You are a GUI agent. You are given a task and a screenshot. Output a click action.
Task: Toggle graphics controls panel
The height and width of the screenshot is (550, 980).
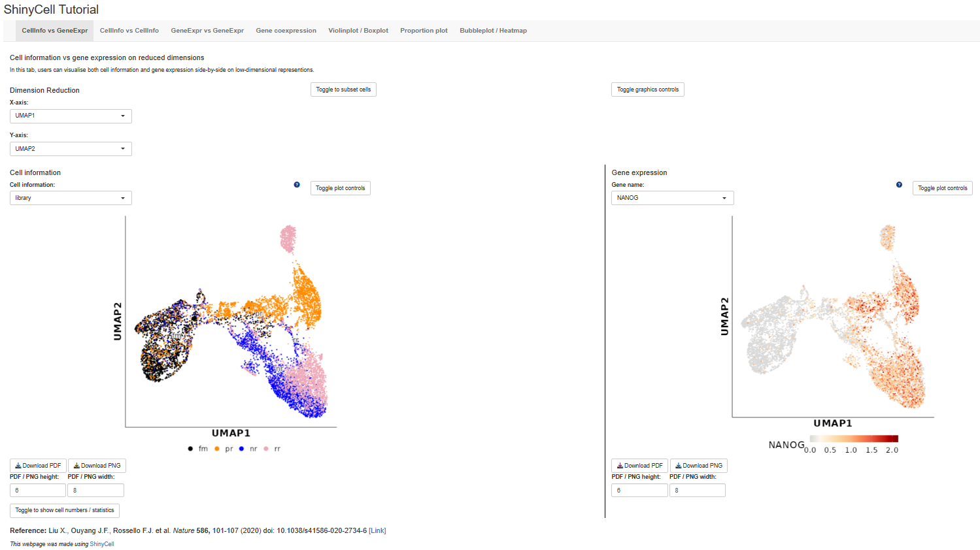pos(647,89)
